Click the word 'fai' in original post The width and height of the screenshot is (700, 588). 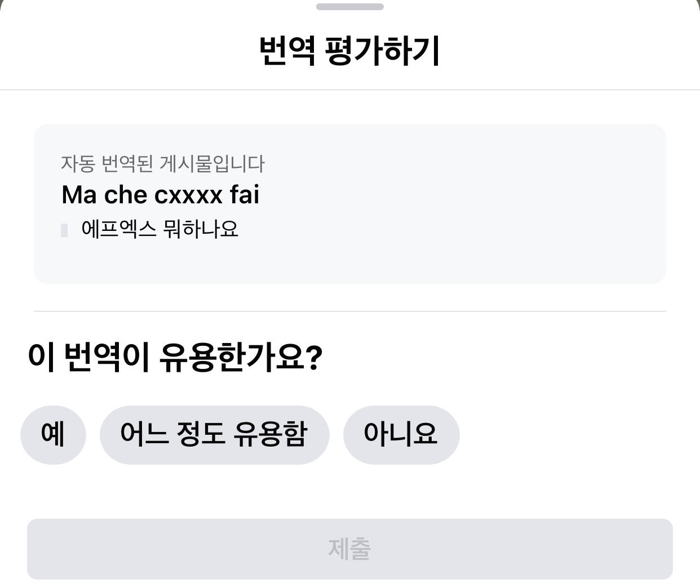pos(245,195)
